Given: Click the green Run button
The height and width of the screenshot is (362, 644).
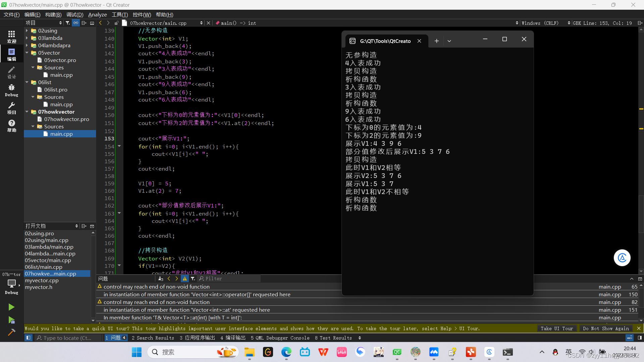Looking at the screenshot, I should pyautogui.click(x=11, y=307).
